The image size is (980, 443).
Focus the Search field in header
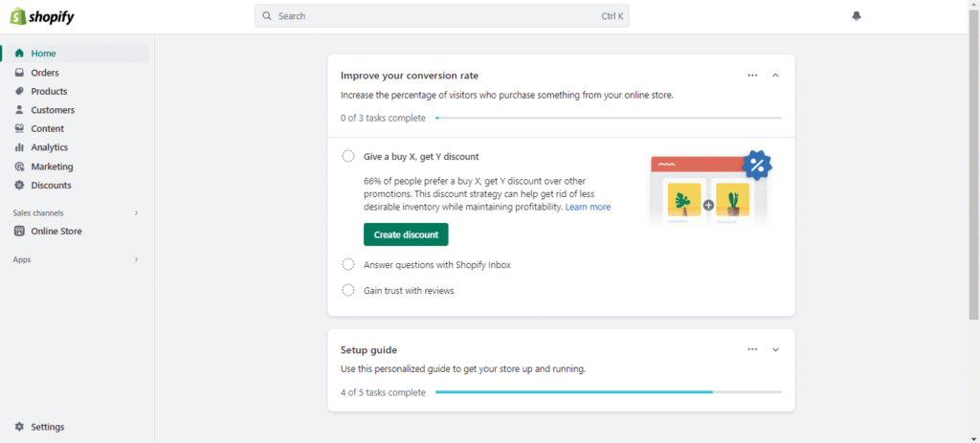[441, 16]
